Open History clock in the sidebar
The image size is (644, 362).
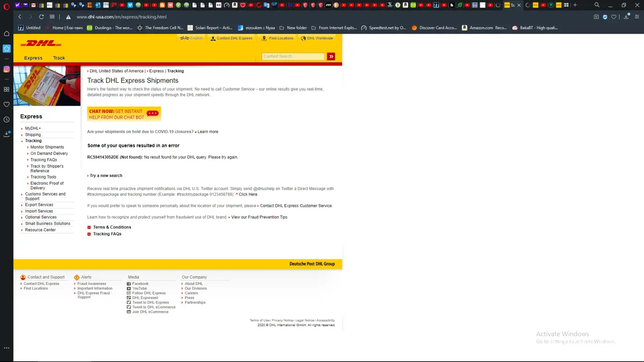point(7,119)
